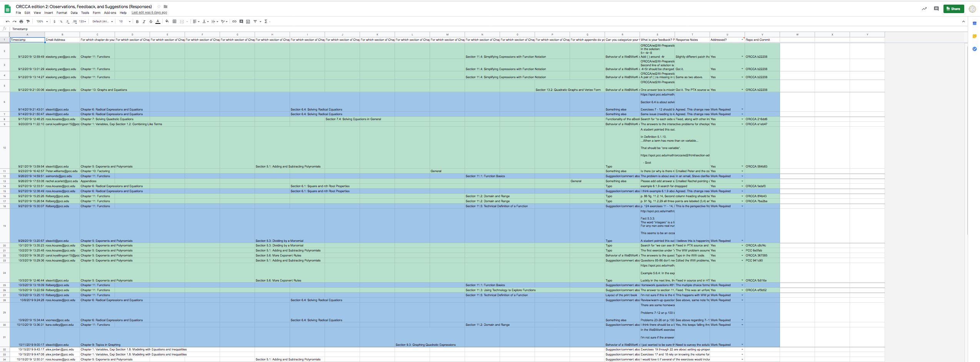The image size is (980, 362).
Task: Hide the menus with collapse arrow
Action: point(963,22)
